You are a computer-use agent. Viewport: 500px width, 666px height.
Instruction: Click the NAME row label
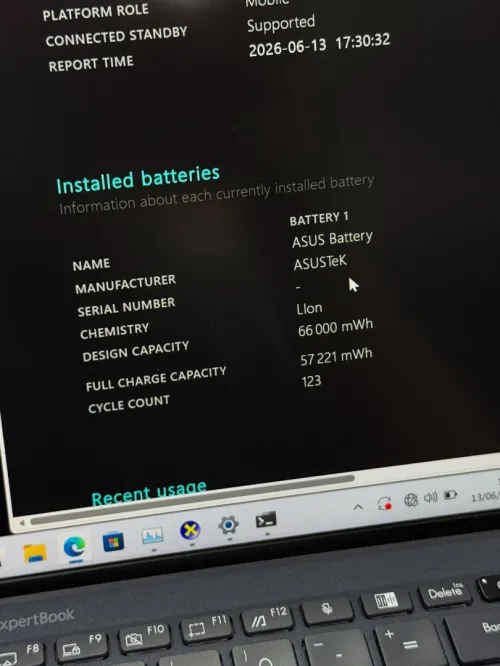[x=91, y=265]
